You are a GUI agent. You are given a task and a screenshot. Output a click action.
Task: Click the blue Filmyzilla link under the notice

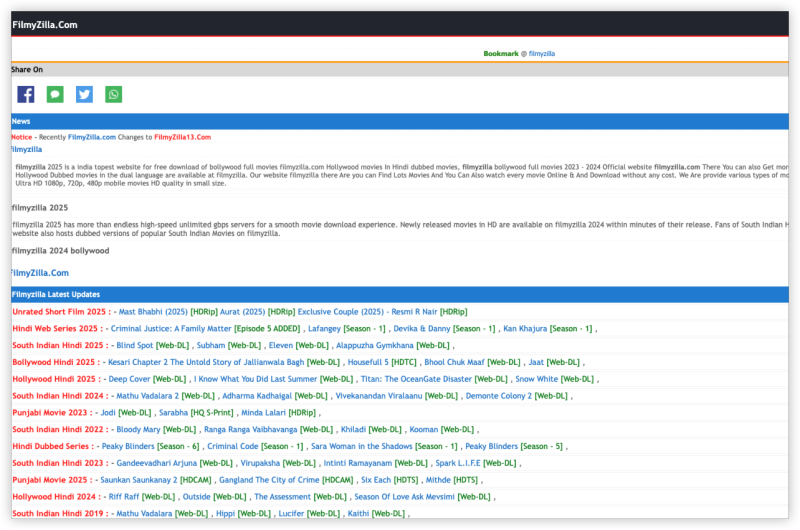pos(27,149)
